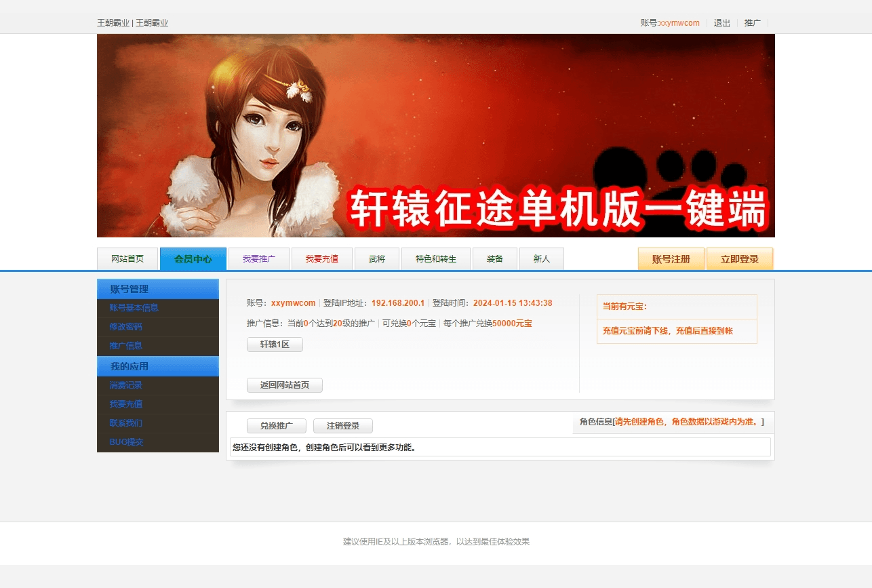Click the 注销登录 button
Viewport: 872px width, 588px height.
coord(343,426)
